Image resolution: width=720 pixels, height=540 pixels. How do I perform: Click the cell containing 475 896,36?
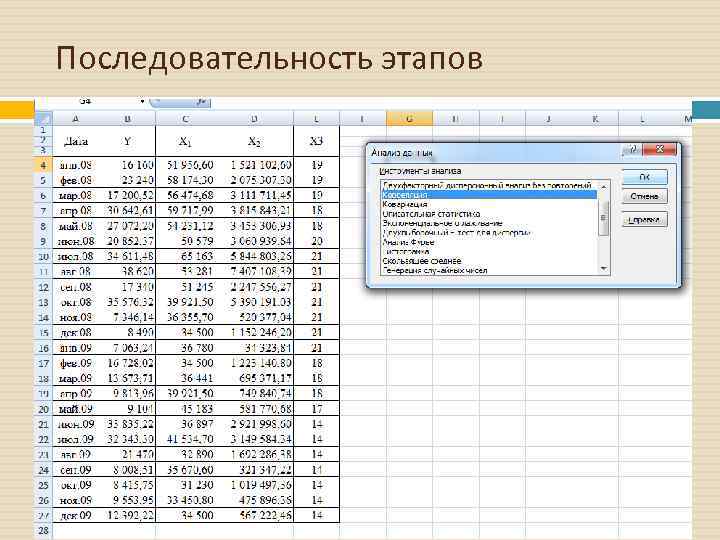[254, 500]
